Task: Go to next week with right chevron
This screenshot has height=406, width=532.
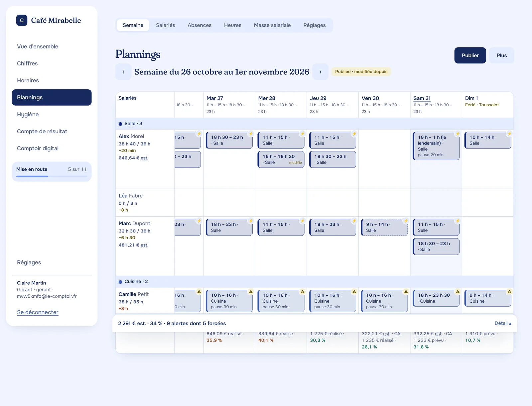Action: click(x=321, y=72)
